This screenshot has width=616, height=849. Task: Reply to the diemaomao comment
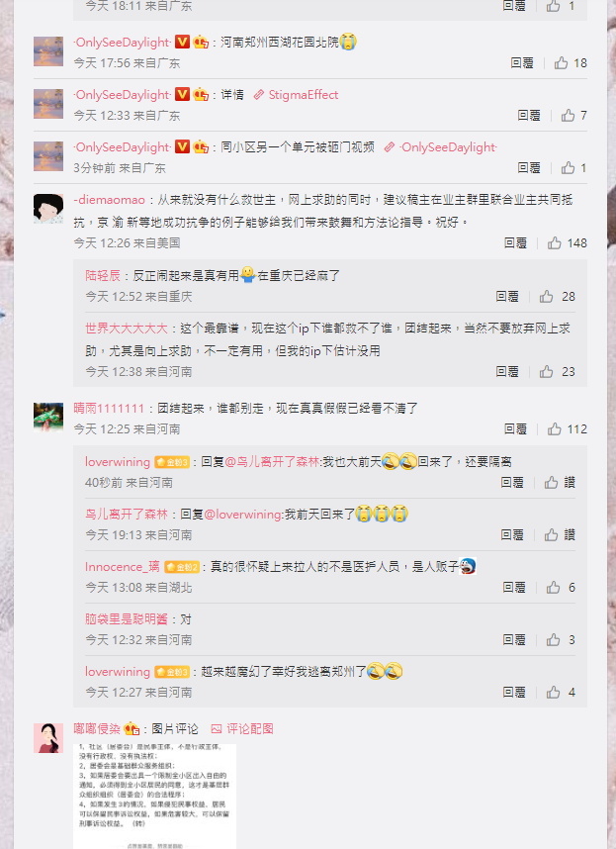point(515,243)
